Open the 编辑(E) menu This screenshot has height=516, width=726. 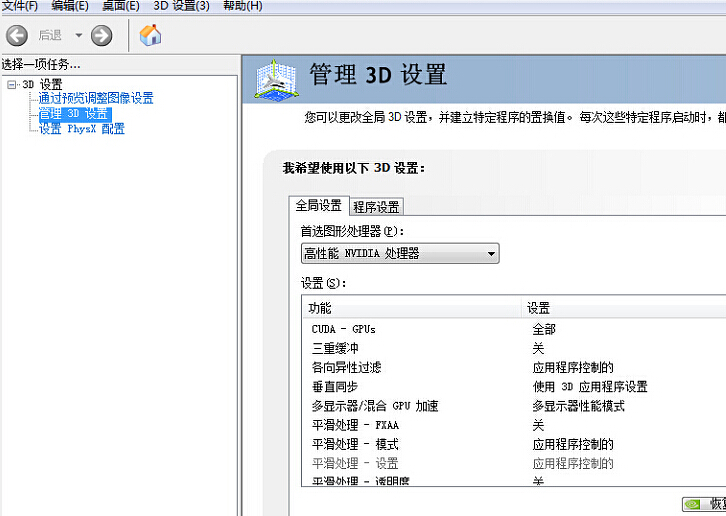point(70,6)
